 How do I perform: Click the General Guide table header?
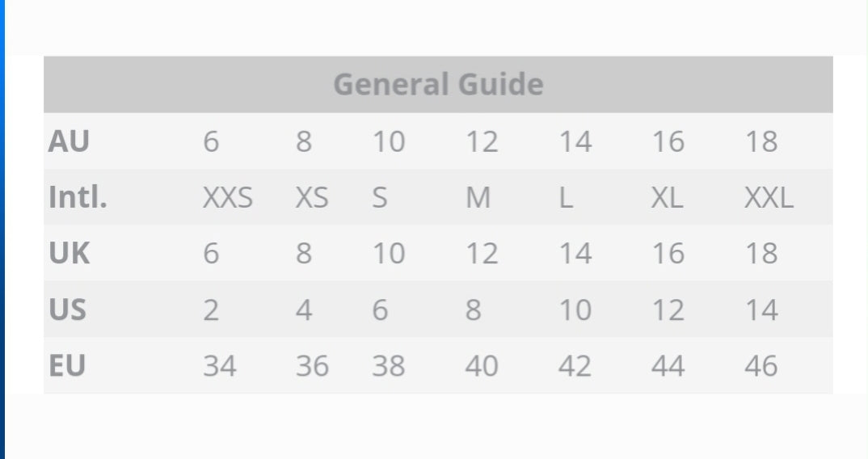[438, 84]
